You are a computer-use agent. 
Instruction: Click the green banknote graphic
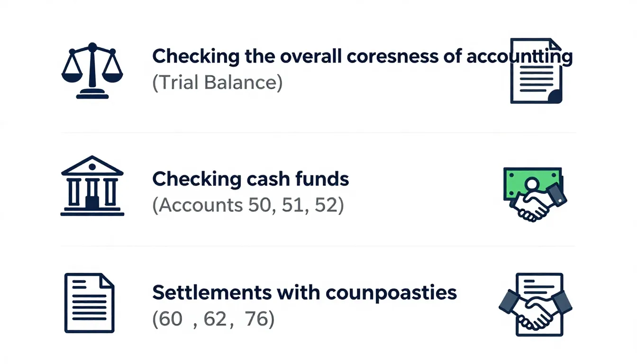click(526, 181)
